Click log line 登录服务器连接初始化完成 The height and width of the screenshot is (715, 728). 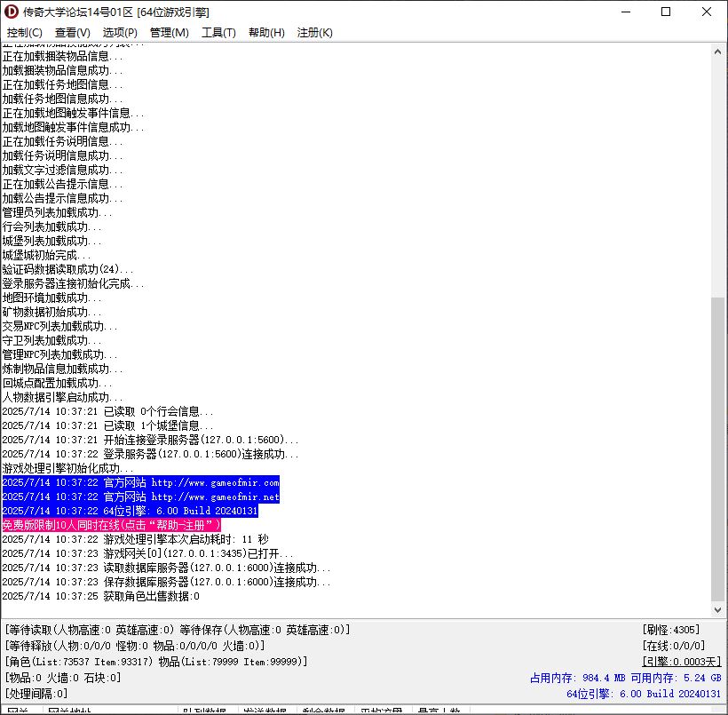click(x=74, y=283)
